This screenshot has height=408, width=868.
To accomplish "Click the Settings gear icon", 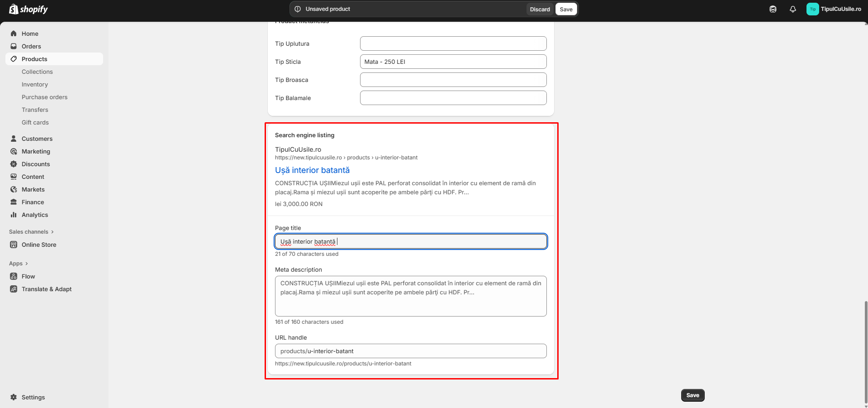I will (14, 397).
